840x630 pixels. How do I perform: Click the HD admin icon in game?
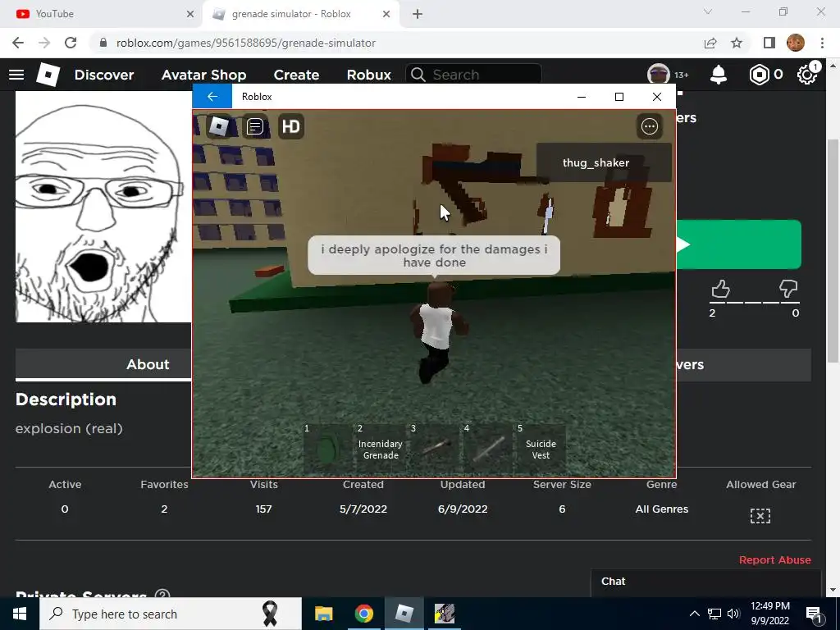click(x=291, y=126)
